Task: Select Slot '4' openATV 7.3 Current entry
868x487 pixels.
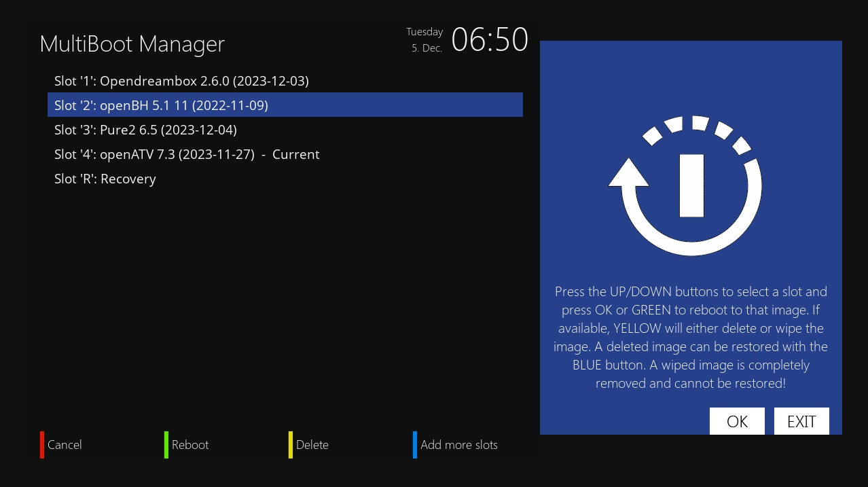Action: (x=285, y=154)
